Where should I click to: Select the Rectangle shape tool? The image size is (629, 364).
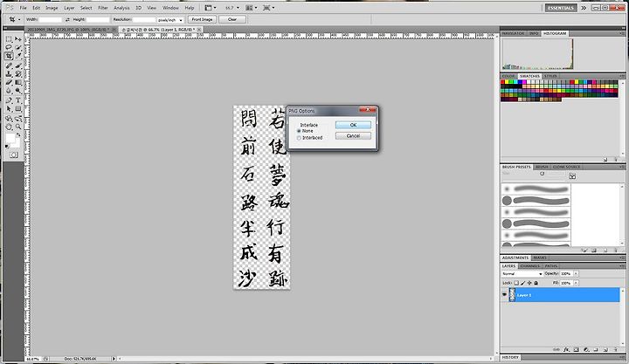18,108
